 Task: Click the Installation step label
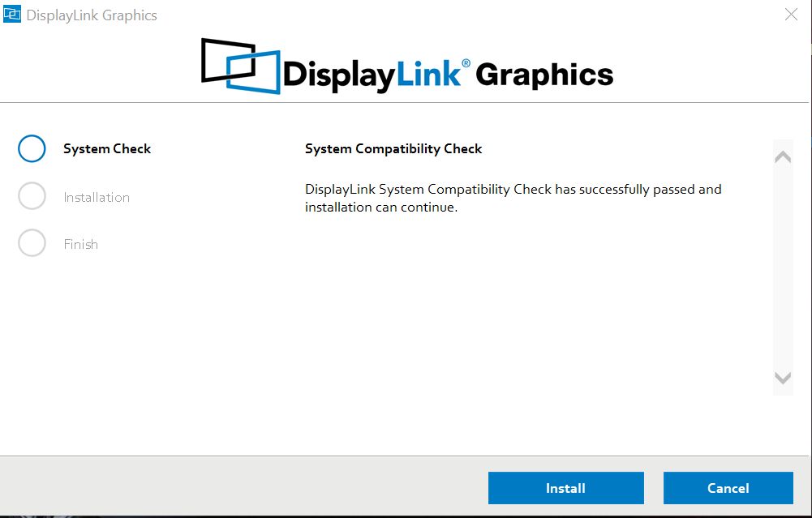pyautogui.click(x=97, y=197)
